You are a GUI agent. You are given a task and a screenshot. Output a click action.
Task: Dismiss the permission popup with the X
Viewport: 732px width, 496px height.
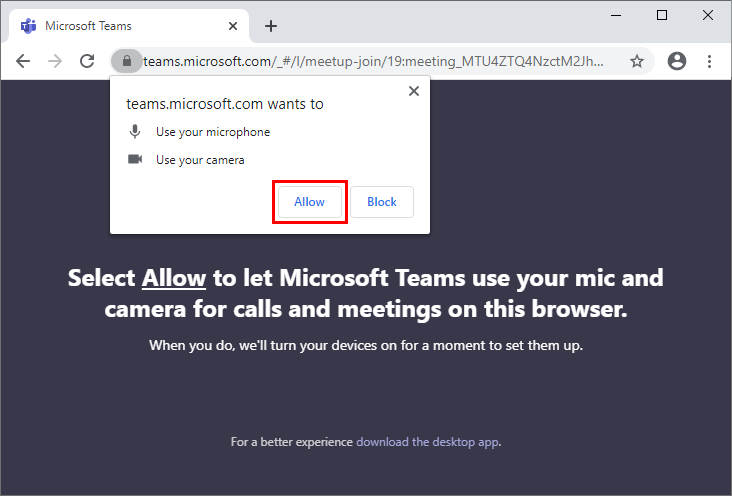[x=414, y=91]
